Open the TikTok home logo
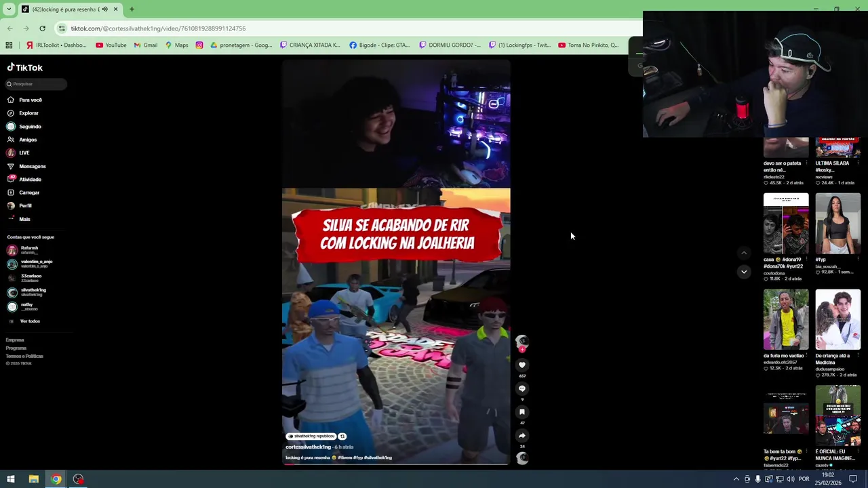Screen dimensions: 868x488 (25, 68)
